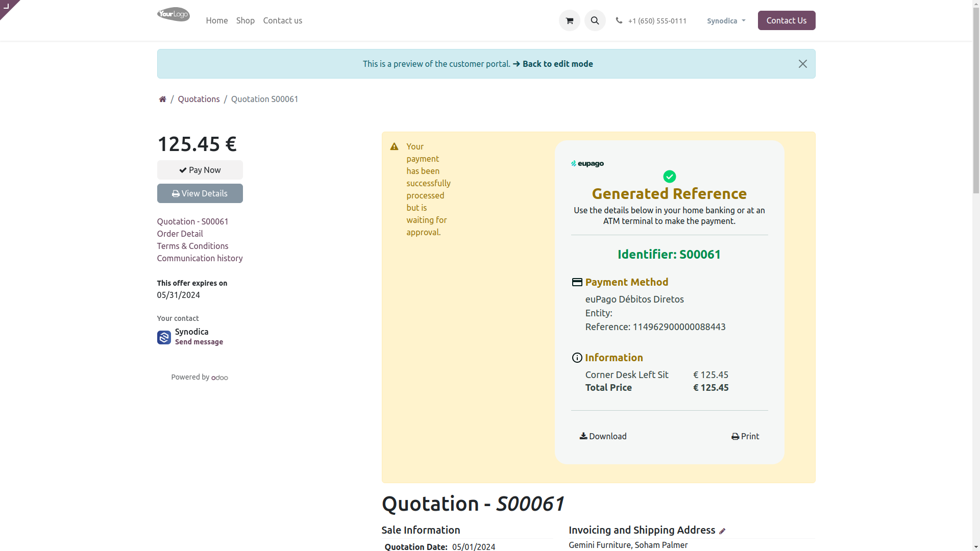Image resolution: width=980 pixels, height=551 pixels.
Task: Click the Quotation S00061 breadcrumb text
Action: click(265, 99)
